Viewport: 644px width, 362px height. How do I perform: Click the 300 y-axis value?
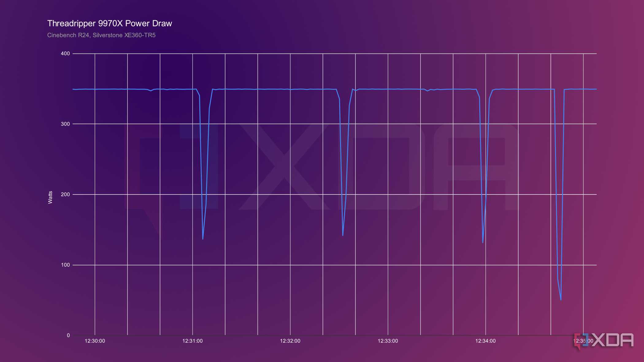[x=65, y=124]
